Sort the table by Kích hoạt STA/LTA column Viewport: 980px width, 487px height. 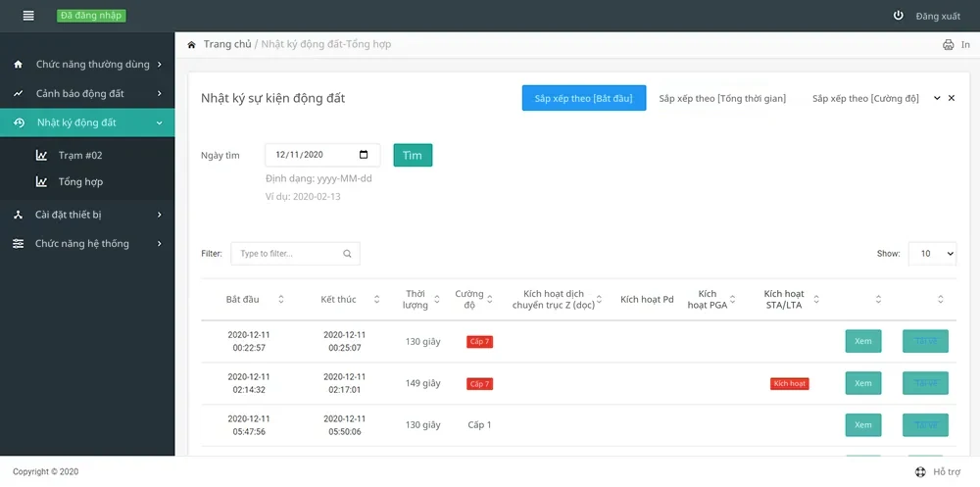[x=816, y=300]
